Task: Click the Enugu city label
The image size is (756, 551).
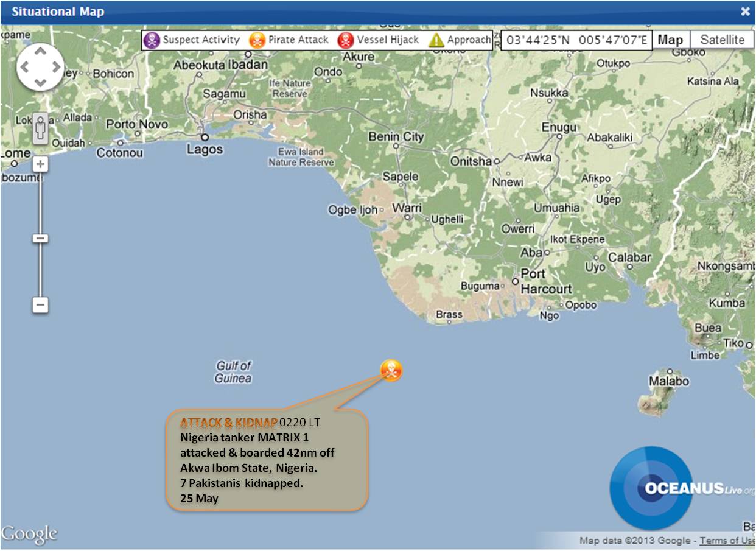Action: click(559, 127)
